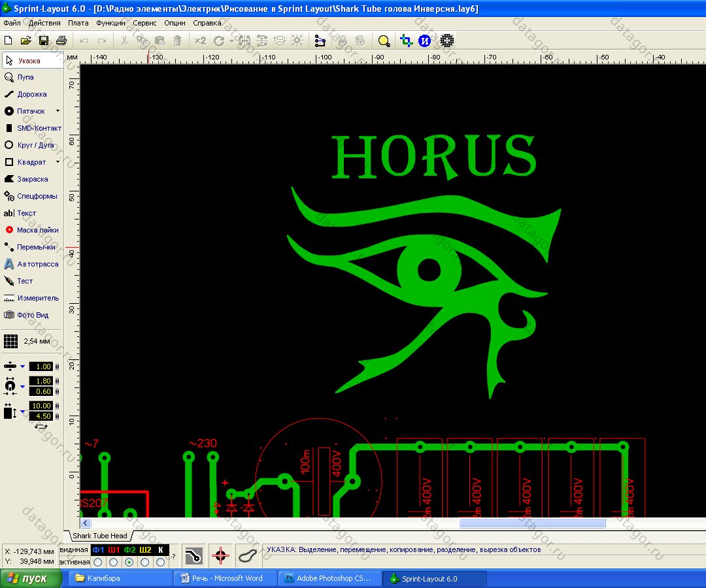706x588 pixels.
Task: Click the 2,54 мм grid size button
Action: [x=28, y=342]
